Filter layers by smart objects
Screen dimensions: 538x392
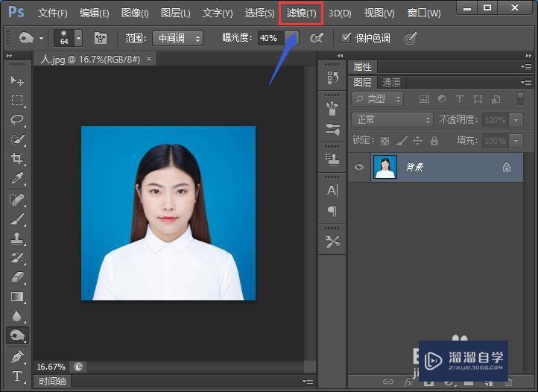pyautogui.click(x=496, y=99)
